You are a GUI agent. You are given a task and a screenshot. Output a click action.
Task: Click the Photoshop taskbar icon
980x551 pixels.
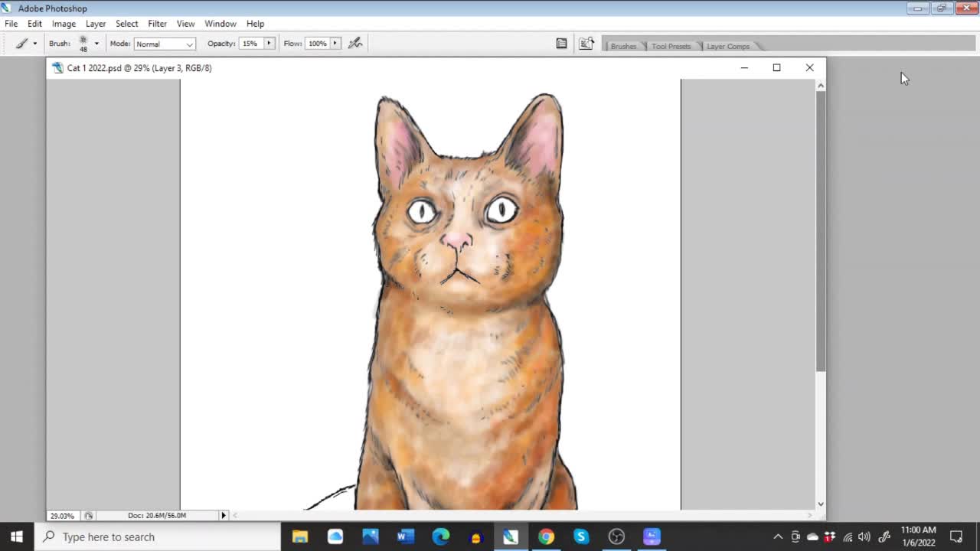[x=511, y=536]
